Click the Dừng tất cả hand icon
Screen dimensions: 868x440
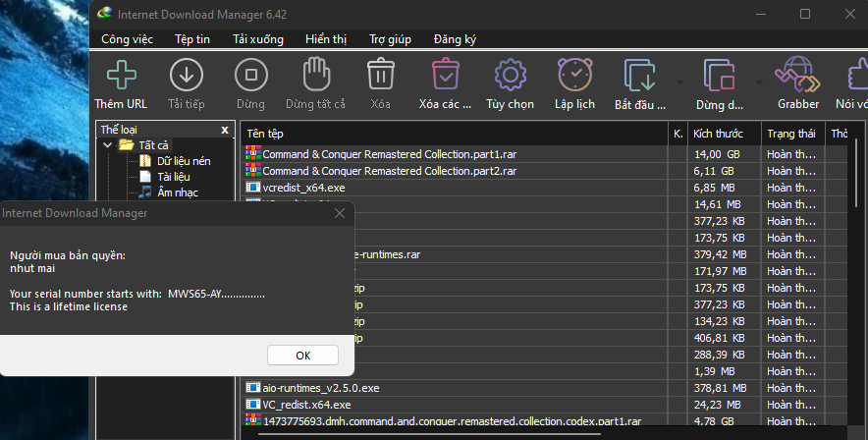pyautogui.click(x=316, y=75)
